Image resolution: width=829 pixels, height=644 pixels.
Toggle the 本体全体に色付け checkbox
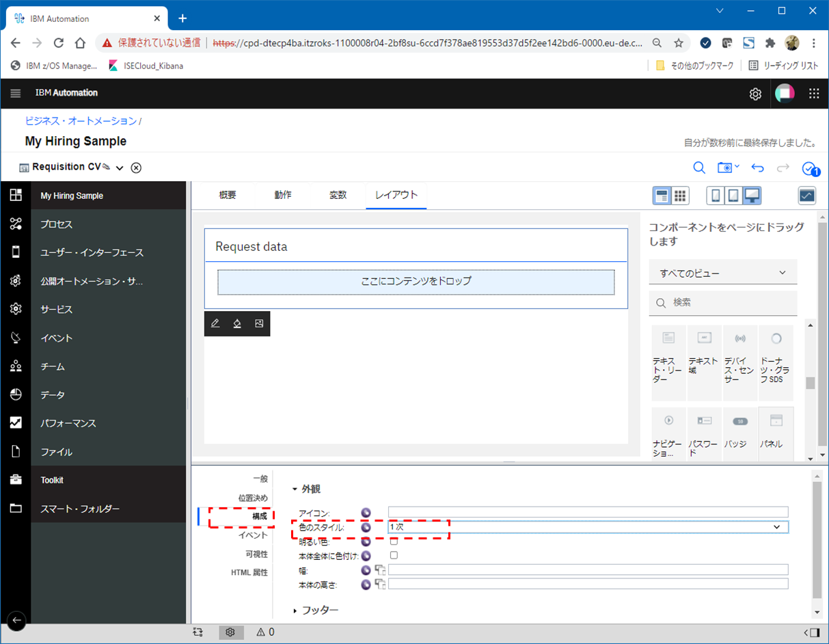tap(394, 555)
